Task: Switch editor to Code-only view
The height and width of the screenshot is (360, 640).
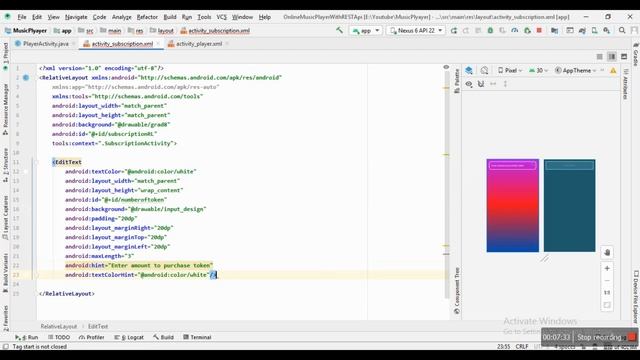Action: 599,57
